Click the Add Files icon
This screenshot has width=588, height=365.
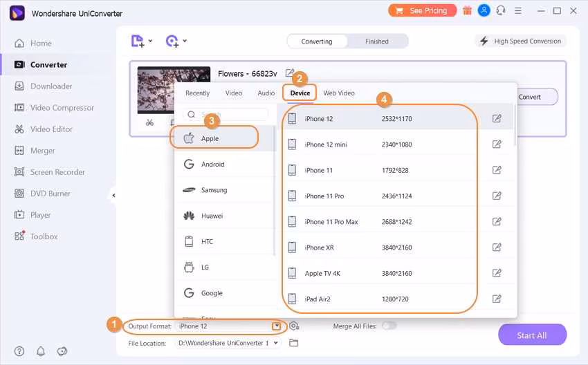click(x=137, y=41)
